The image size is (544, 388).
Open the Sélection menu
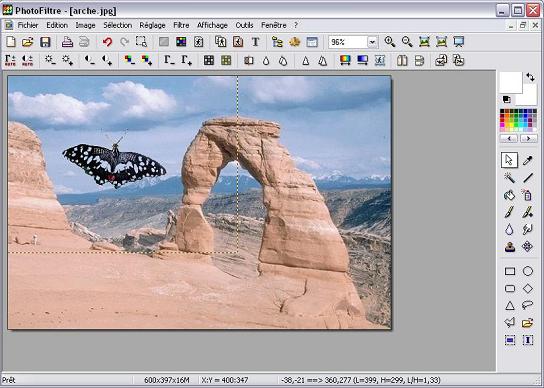[x=118, y=25]
